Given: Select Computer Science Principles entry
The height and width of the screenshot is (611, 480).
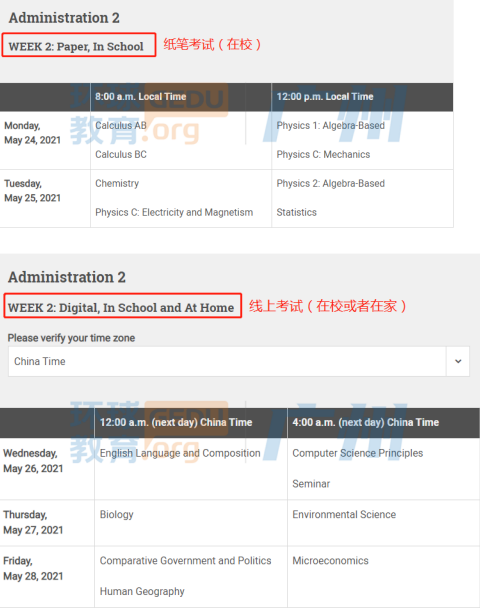Looking at the screenshot, I should pos(357,453).
